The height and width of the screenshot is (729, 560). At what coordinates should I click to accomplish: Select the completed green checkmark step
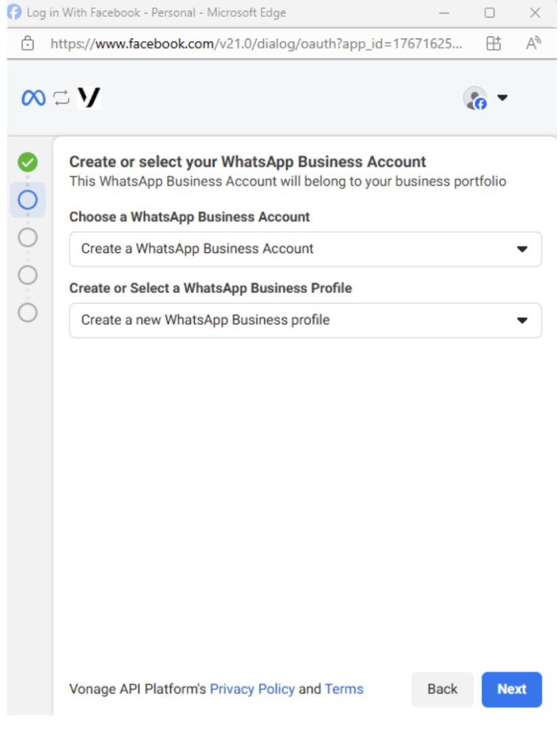click(28, 162)
